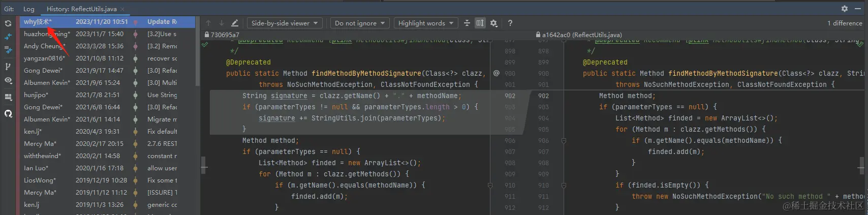The height and width of the screenshot is (215, 868).
Task: Click the a1642ac0 (ReflectUtils.java) revision label
Action: [x=582, y=35]
